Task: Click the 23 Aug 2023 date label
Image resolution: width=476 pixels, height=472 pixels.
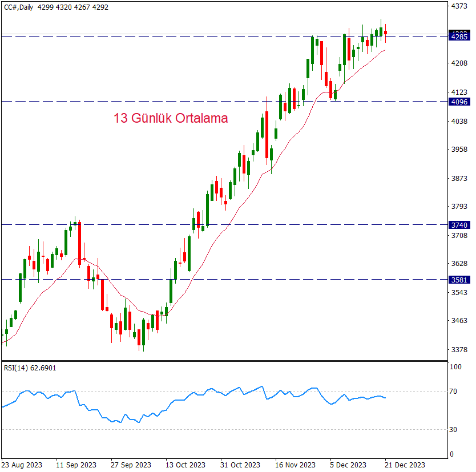Action: pyautogui.click(x=22, y=465)
